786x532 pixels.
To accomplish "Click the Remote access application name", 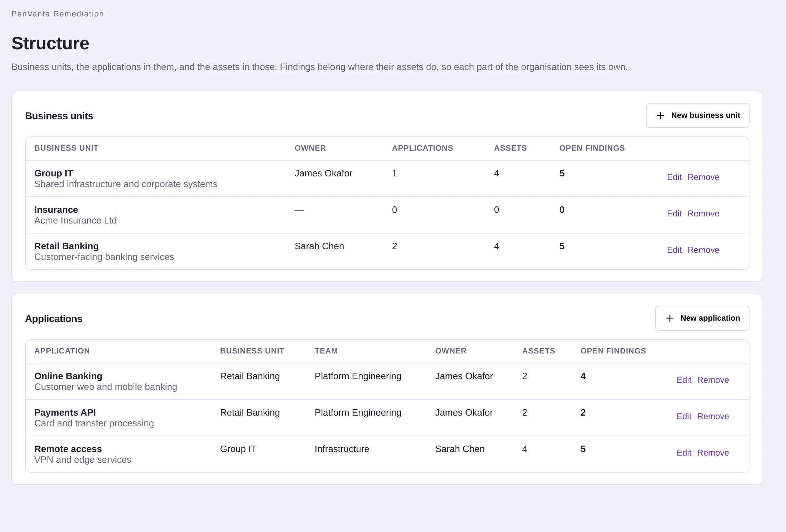I will click(68, 449).
